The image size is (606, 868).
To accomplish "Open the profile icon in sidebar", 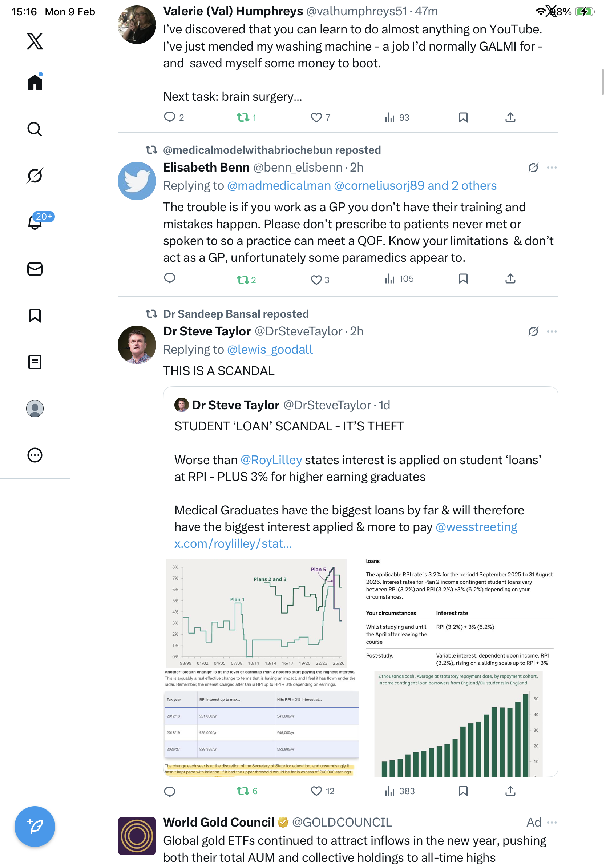I will 35,408.
